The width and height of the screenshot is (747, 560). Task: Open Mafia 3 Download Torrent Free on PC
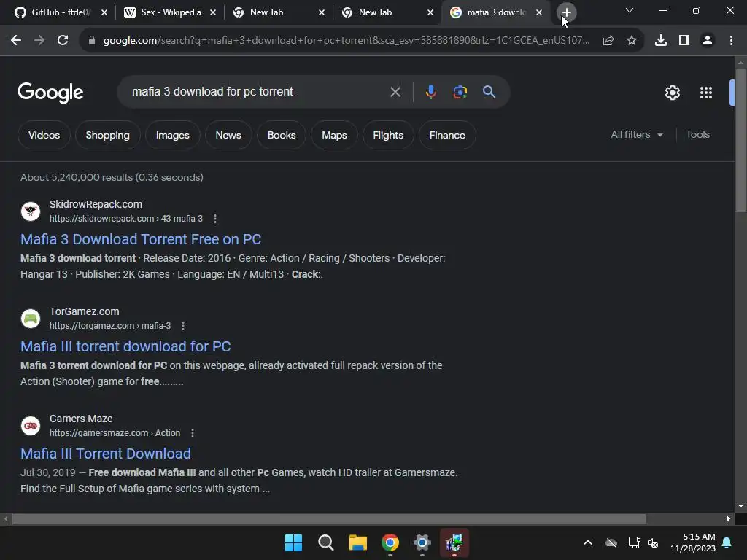coord(141,239)
